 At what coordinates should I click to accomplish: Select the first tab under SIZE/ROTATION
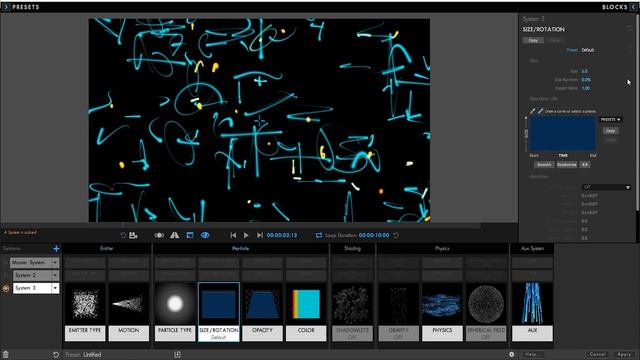click(533, 40)
